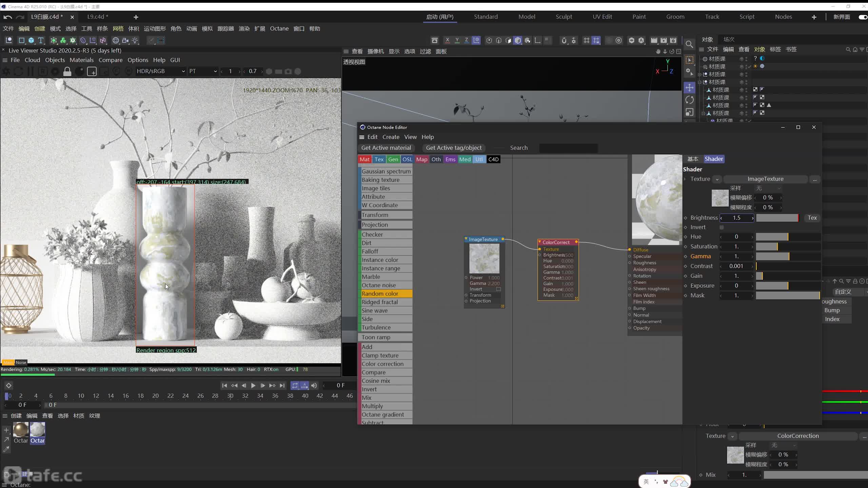Expand the Texture ColorCorrection dropdown arrow

pyautogui.click(x=732, y=436)
